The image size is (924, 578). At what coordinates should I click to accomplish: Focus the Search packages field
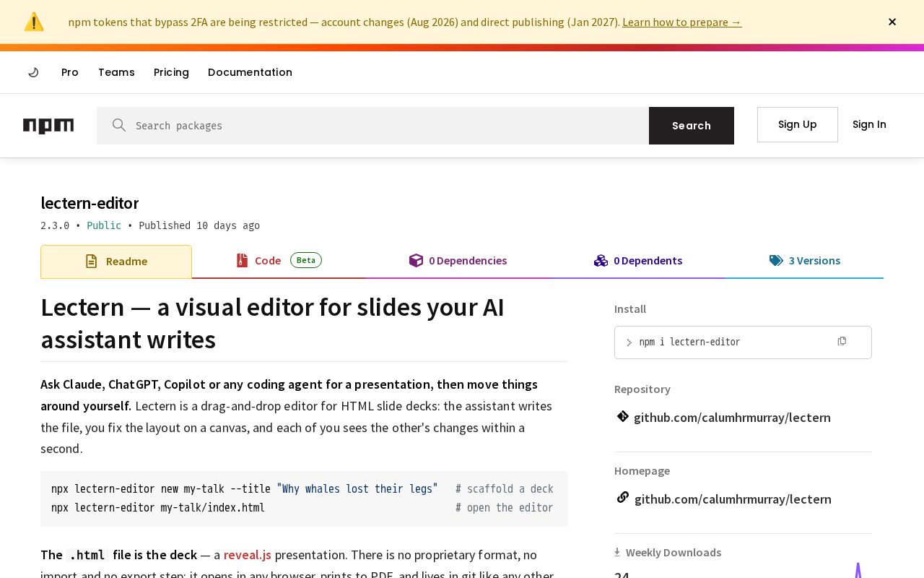click(x=372, y=126)
